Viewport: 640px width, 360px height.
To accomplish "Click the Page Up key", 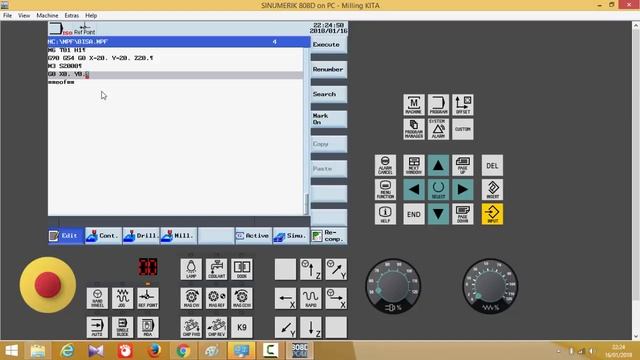I will point(462,165).
